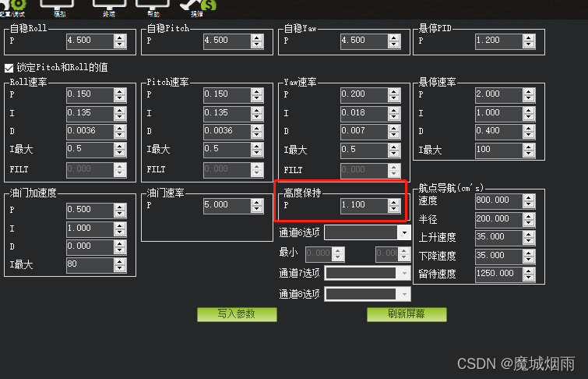
Task: Increase 上升速度 value with up arrow
Action: [529, 235]
